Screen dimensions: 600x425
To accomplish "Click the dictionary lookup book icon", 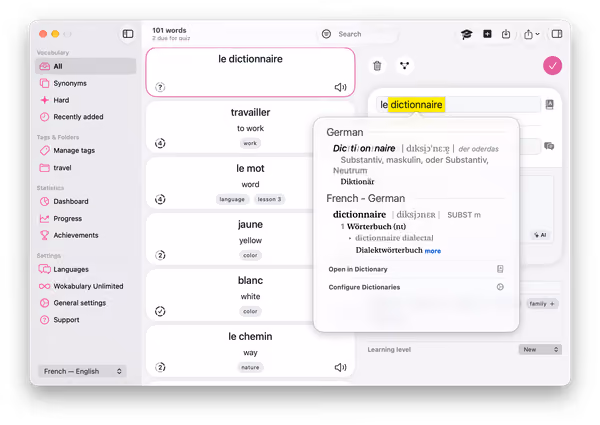I will [549, 104].
